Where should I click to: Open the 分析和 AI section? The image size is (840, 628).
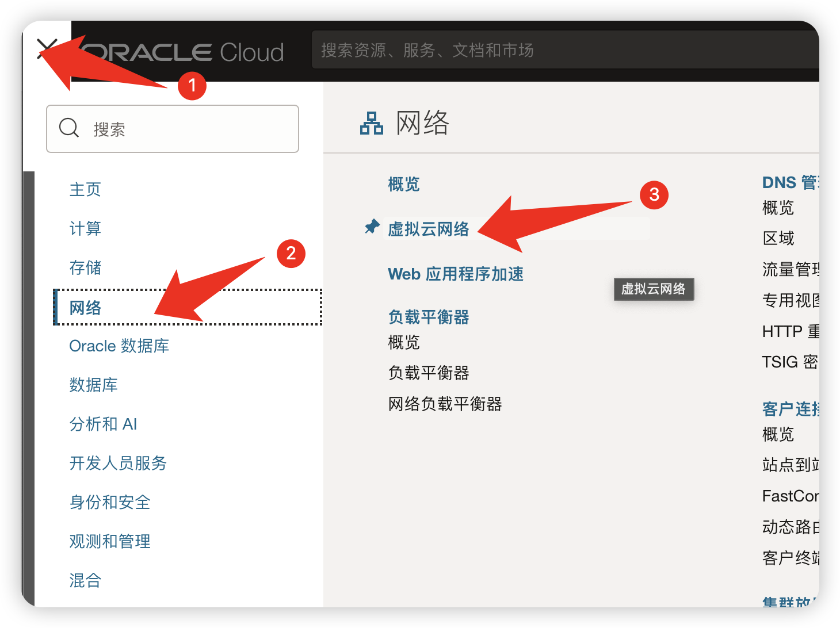(x=103, y=424)
